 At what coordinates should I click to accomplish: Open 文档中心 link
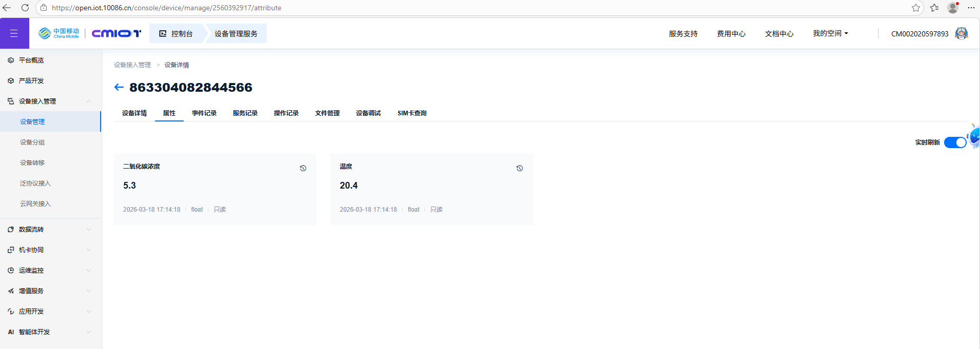pos(779,34)
